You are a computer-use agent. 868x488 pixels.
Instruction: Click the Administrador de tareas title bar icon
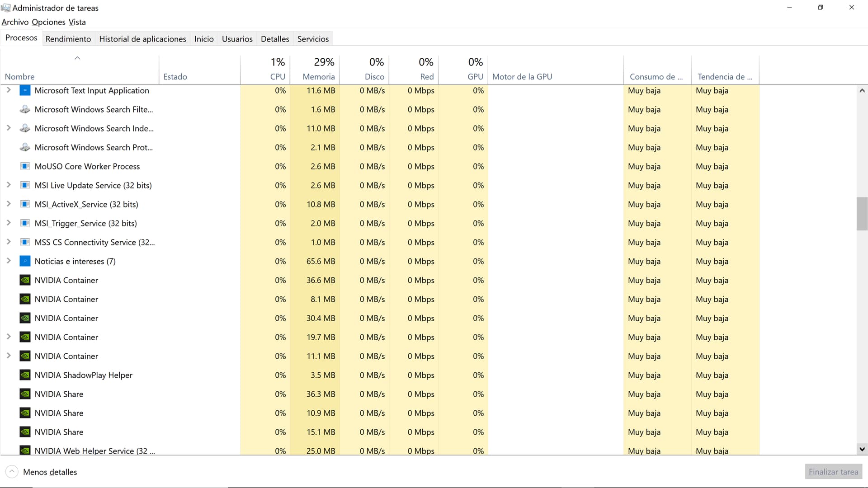(x=5, y=8)
